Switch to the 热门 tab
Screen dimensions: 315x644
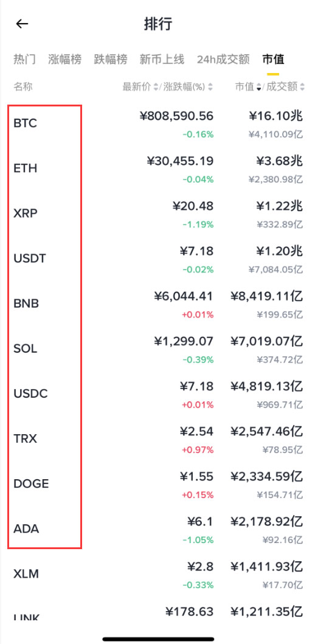click(25, 59)
